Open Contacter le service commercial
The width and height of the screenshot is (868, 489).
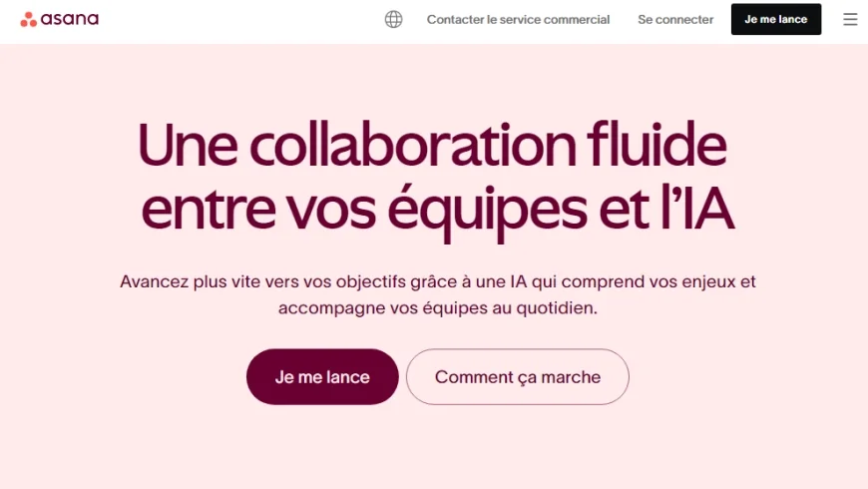click(x=518, y=19)
